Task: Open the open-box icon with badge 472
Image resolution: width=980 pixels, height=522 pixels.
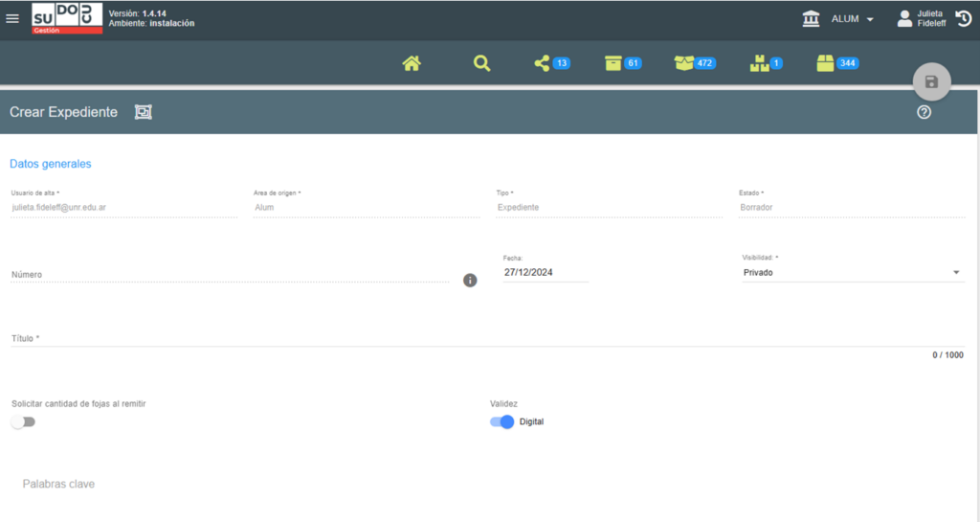Action: coord(683,63)
